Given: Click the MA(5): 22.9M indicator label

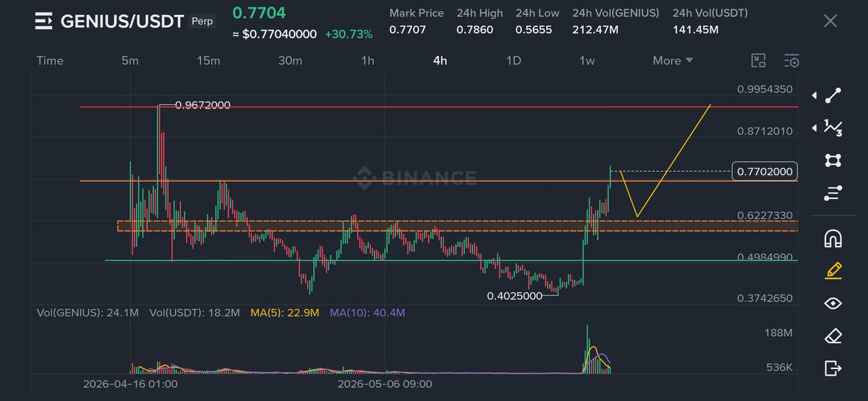Looking at the screenshot, I should 284,313.
